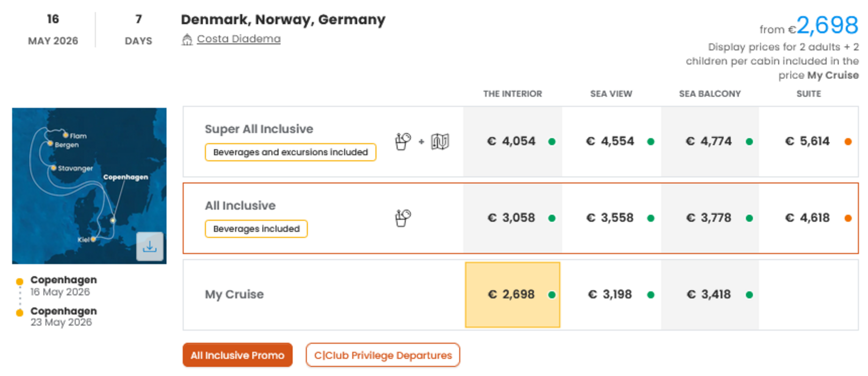Click the map download icon
Viewport: 868px width, 376px height.
150,246
